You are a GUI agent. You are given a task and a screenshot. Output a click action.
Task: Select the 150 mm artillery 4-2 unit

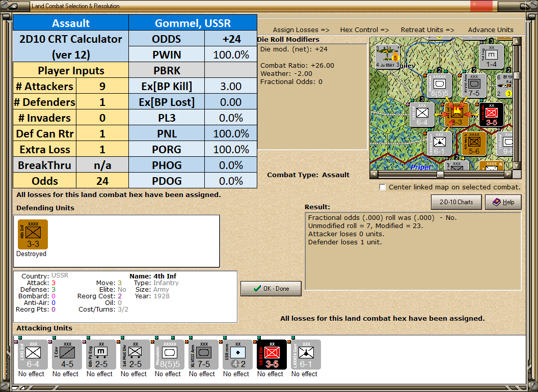pyautogui.click(x=237, y=355)
